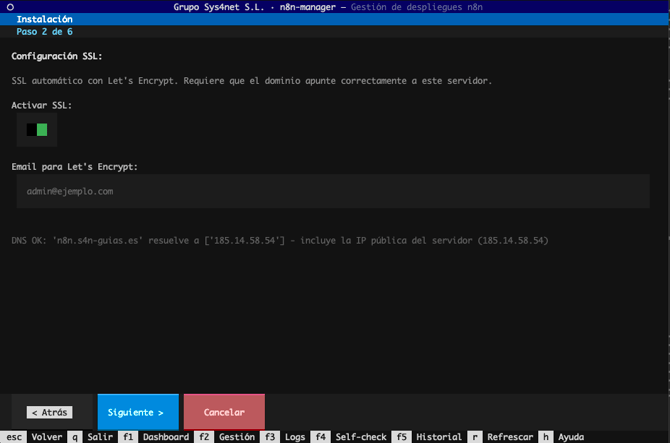The width and height of the screenshot is (670, 443).
Task: Open Gestión from the footer bar
Action: tap(237, 437)
